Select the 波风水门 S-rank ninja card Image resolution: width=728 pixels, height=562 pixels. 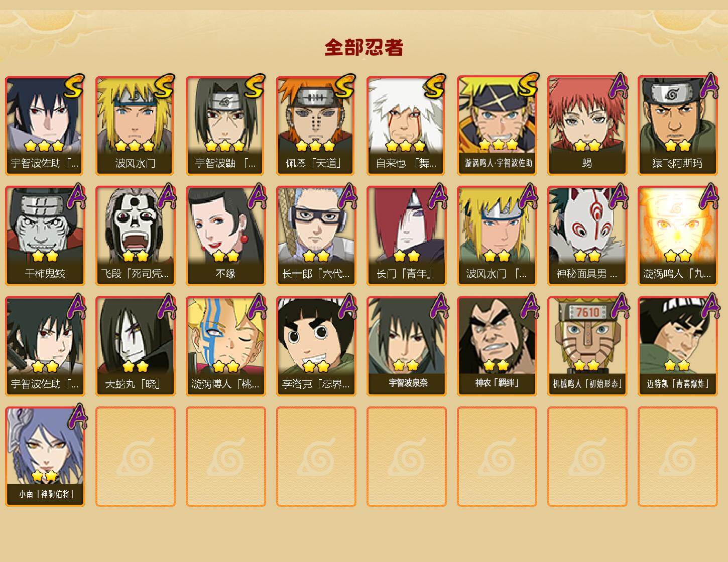[x=136, y=125]
